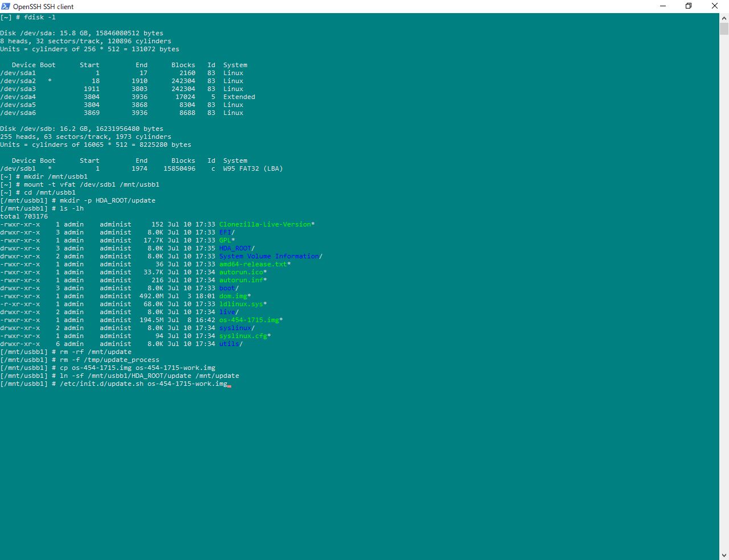This screenshot has height=560, width=729.
Task: Click the /dev/sda4 Extended partition row
Action: (x=128, y=97)
